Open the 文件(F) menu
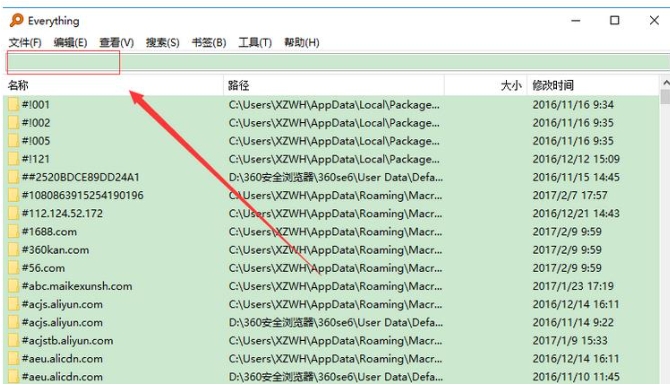The height and width of the screenshot is (391, 670). pyautogui.click(x=25, y=43)
